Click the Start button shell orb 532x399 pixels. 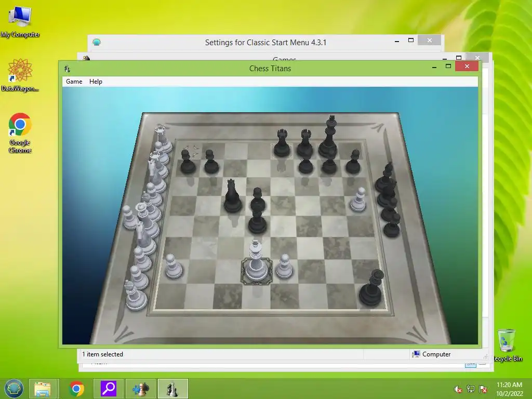pos(14,389)
